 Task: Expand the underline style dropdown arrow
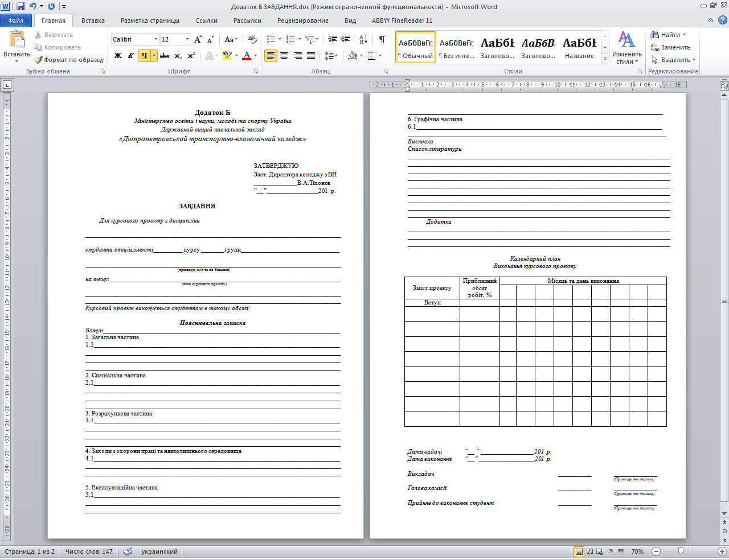(154, 56)
